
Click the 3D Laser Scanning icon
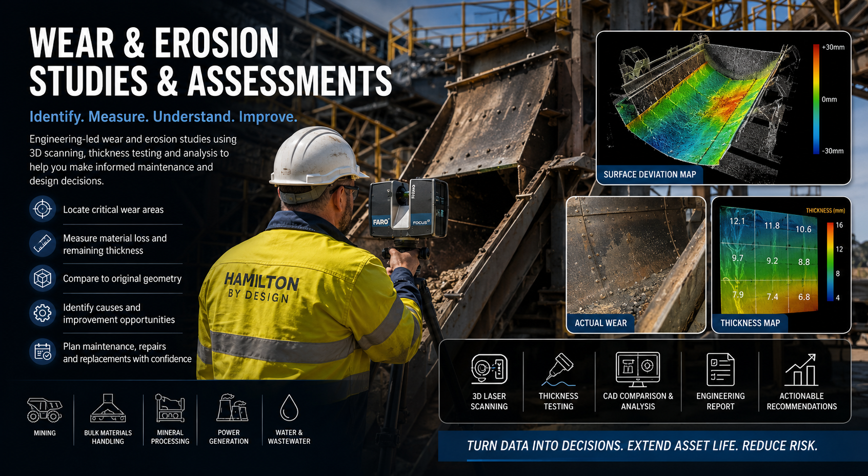(489, 369)
